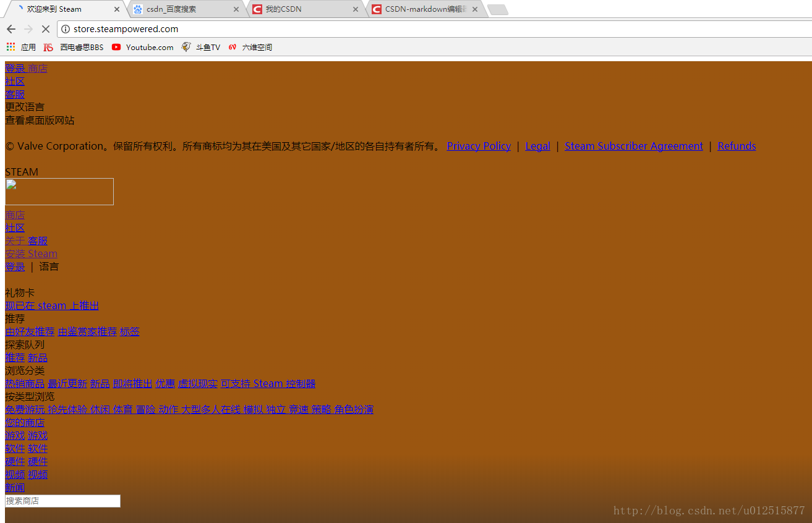Stop loading the page with the X button
This screenshot has width=812, height=523.
point(46,29)
